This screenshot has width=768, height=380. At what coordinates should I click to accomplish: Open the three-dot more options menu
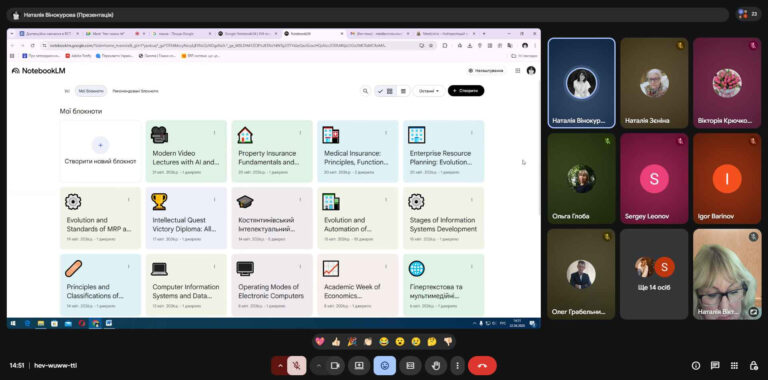click(457, 366)
